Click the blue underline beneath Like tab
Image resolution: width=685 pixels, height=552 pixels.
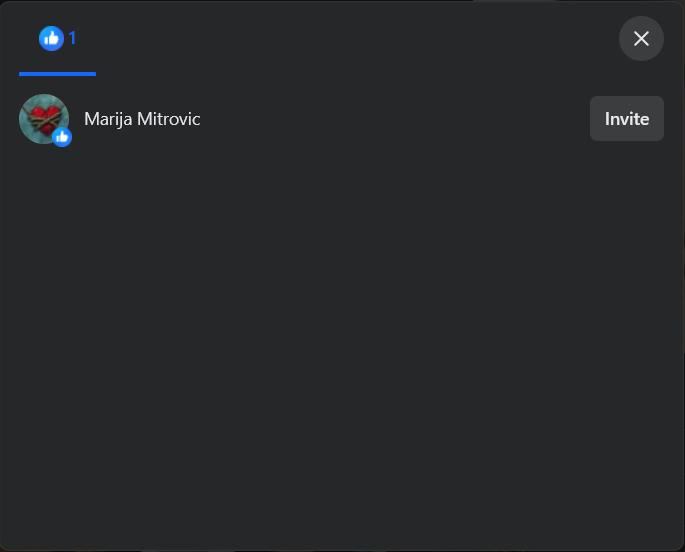click(57, 74)
